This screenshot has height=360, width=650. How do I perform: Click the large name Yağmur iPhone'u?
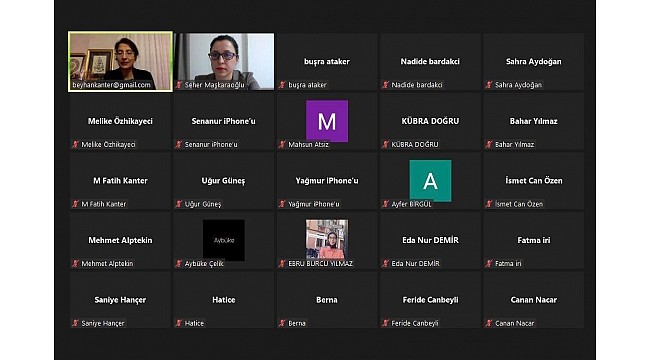(x=327, y=181)
